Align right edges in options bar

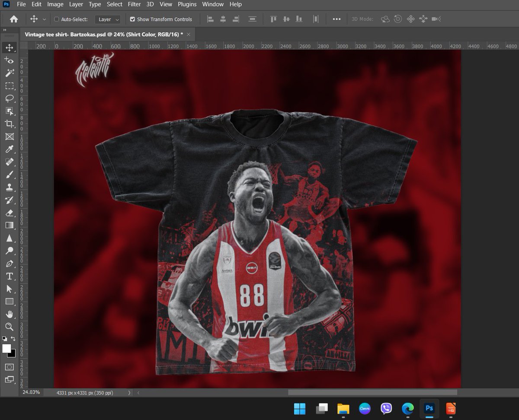236,19
